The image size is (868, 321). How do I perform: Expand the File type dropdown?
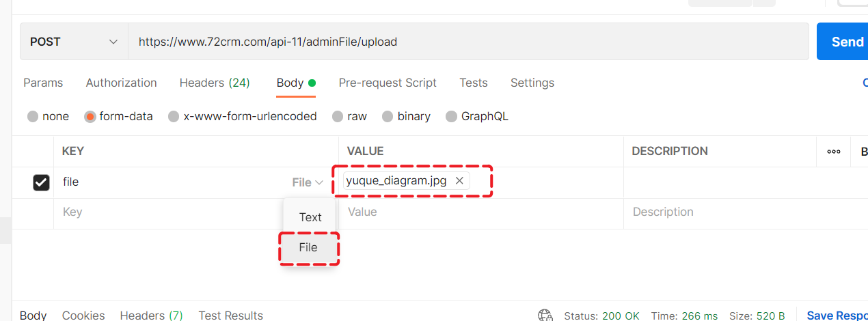[308, 182]
